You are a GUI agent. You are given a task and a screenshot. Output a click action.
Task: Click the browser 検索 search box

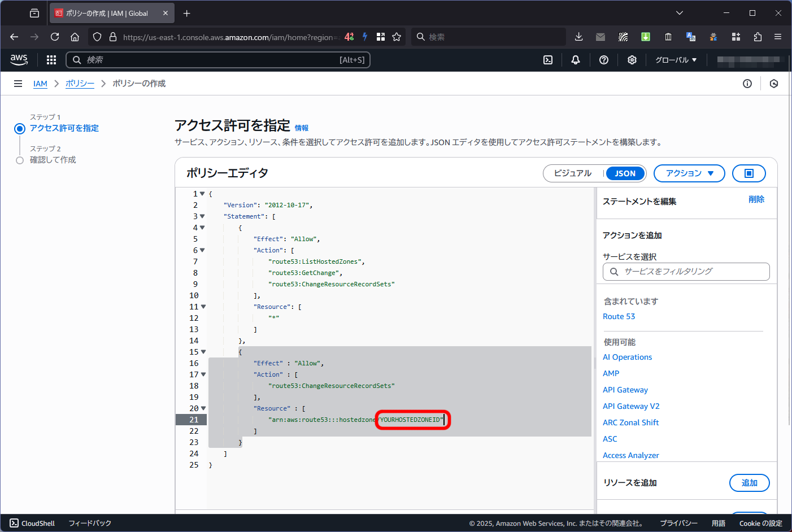489,37
